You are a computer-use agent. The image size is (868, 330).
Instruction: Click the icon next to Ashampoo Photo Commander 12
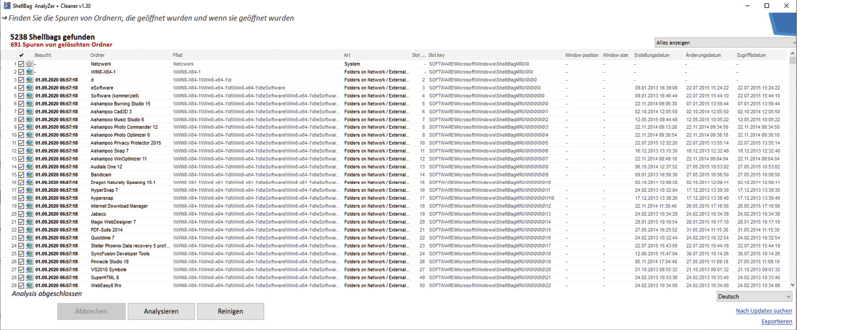29,127
